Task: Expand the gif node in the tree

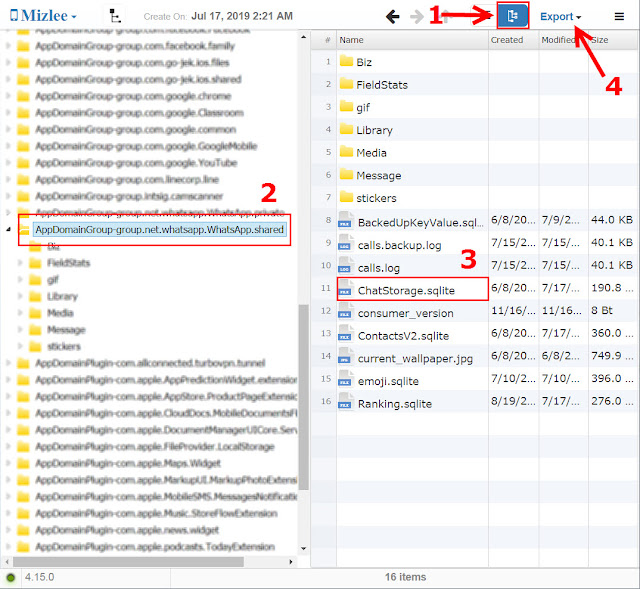Action: click(20, 280)
